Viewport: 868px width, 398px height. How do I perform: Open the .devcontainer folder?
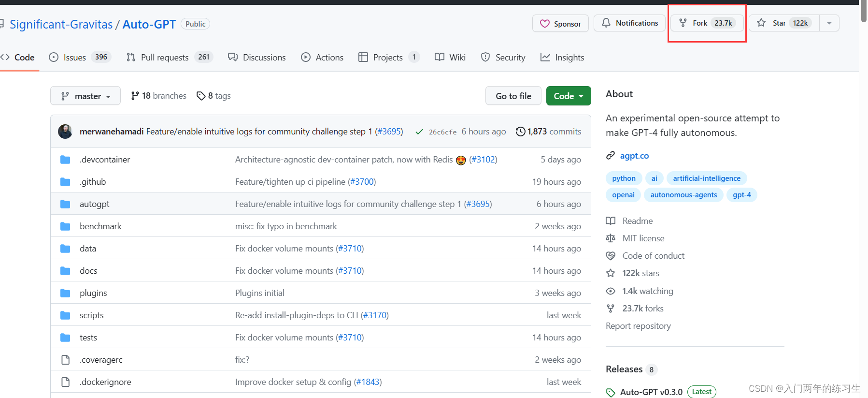(105, 160)
